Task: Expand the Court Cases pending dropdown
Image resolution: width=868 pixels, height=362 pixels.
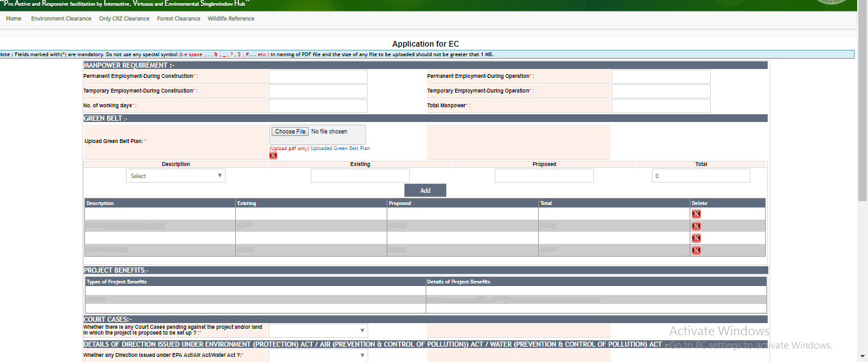Action: point(318,331)
